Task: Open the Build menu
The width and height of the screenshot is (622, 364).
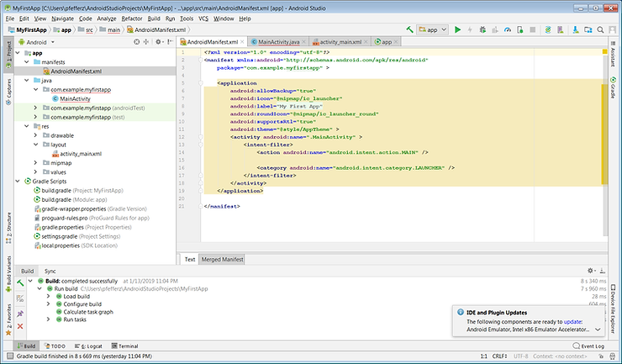Action: 154,18
